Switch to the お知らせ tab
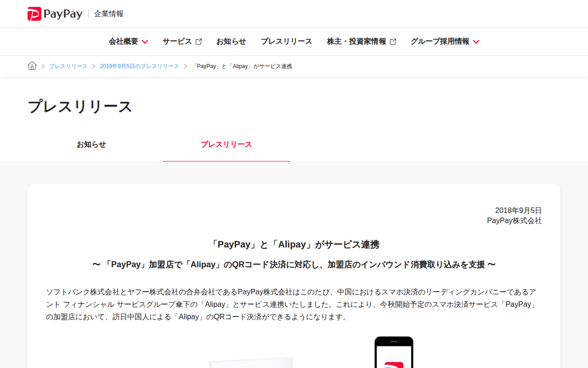The width and height of the screenshot is (588, 368). click(91, 144)
